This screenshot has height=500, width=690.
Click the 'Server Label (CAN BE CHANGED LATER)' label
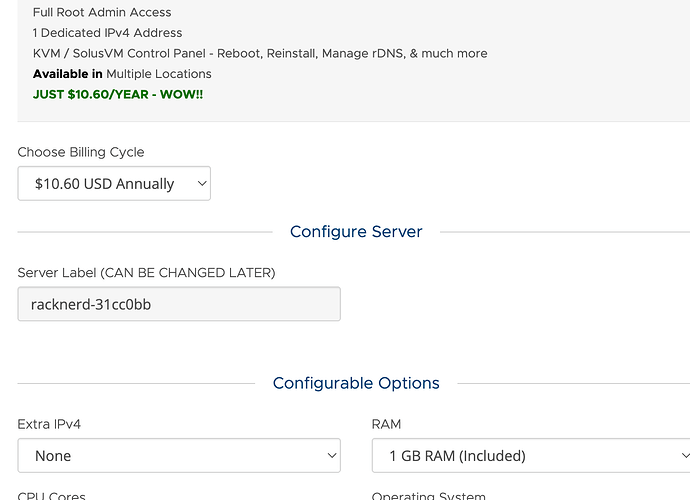(147, 272)
